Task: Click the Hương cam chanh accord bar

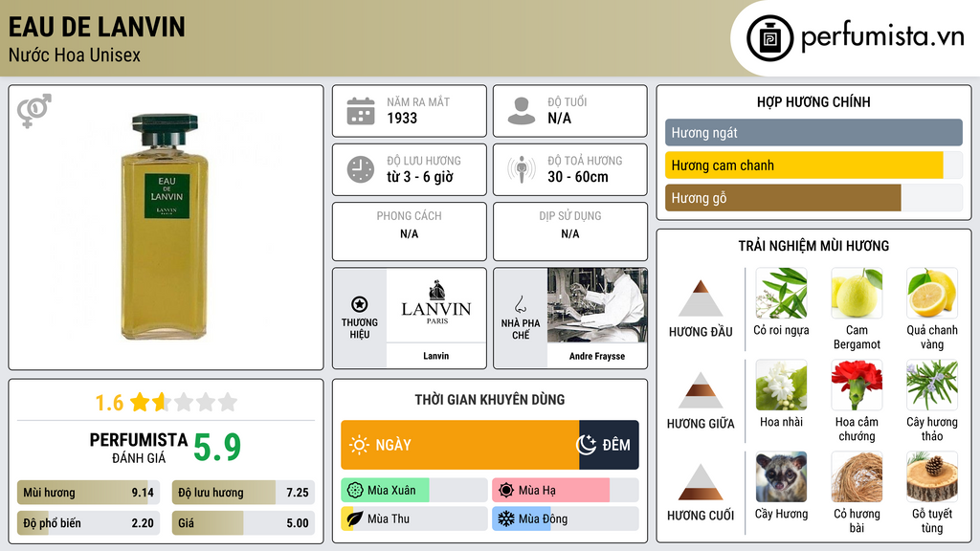Action: [804, 165]
